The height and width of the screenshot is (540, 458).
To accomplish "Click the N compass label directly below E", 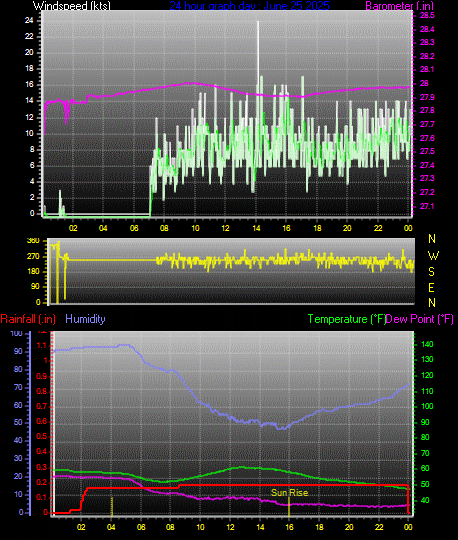I will [x=432, y=303].
